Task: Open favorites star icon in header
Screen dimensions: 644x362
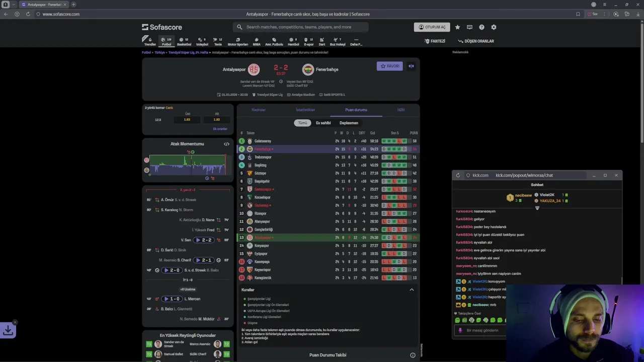Action: (x=457, y=27)
